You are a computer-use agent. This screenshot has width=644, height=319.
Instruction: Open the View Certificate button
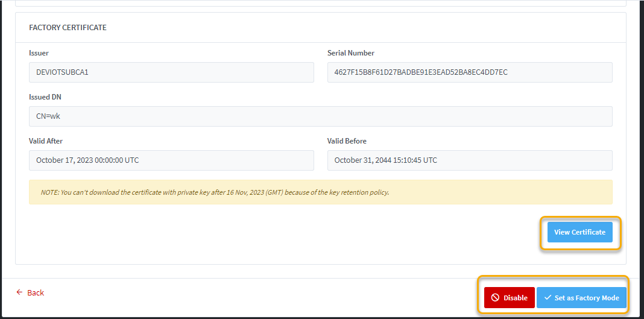(x=579, y=232)
